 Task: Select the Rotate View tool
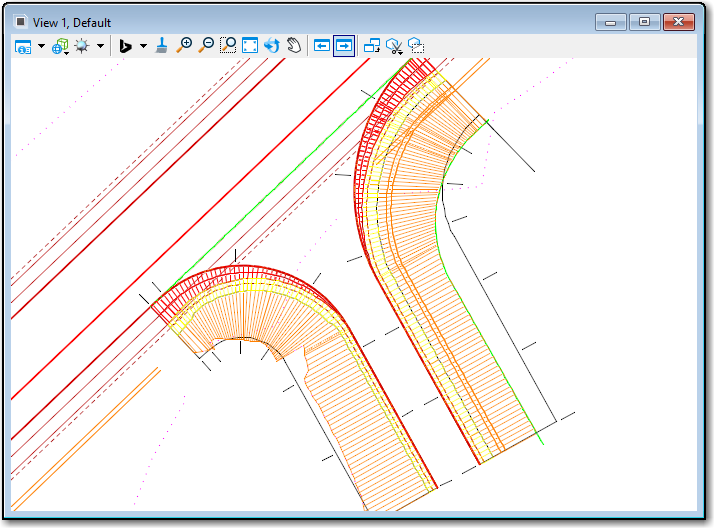(272, 46)
